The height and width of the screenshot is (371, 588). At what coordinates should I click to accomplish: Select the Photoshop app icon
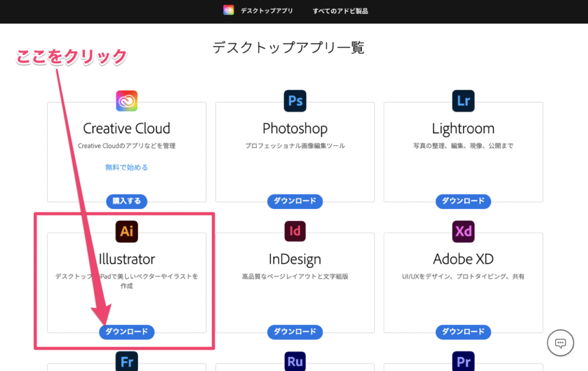coord(295,101)
